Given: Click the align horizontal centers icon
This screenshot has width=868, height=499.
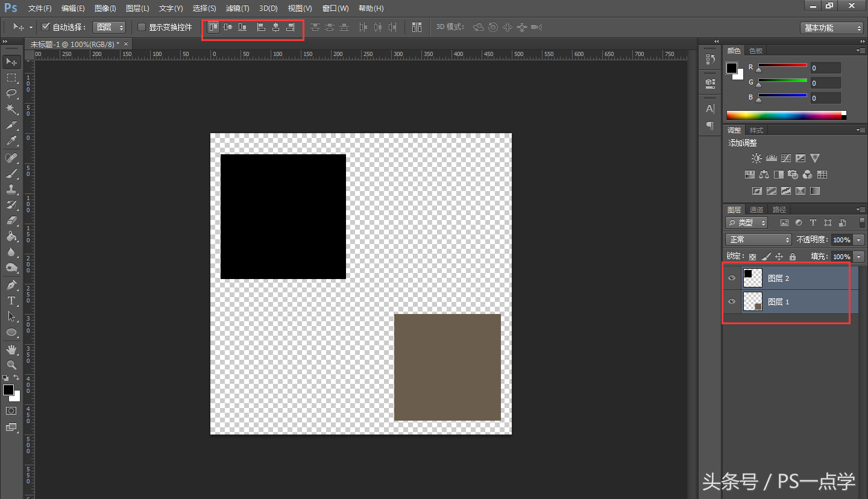Looking at the screenshot, I should pos(275,27).
